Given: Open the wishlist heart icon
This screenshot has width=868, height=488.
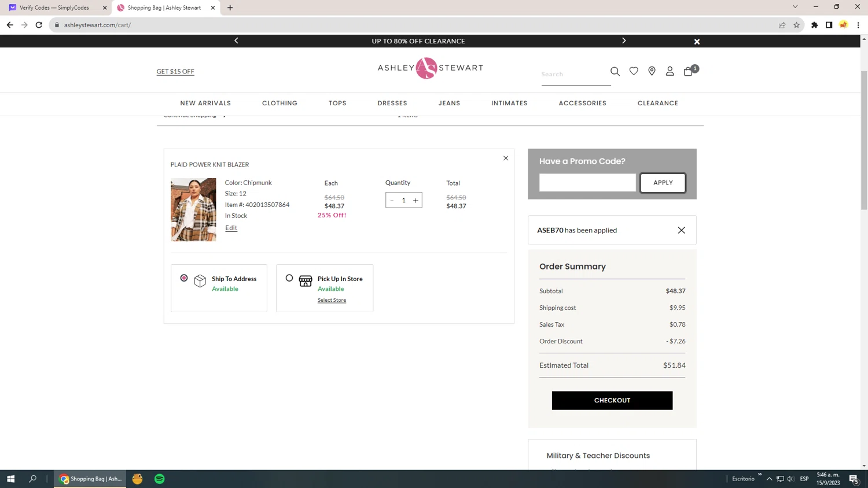Looking at the screenshot, I should [634, 71].
